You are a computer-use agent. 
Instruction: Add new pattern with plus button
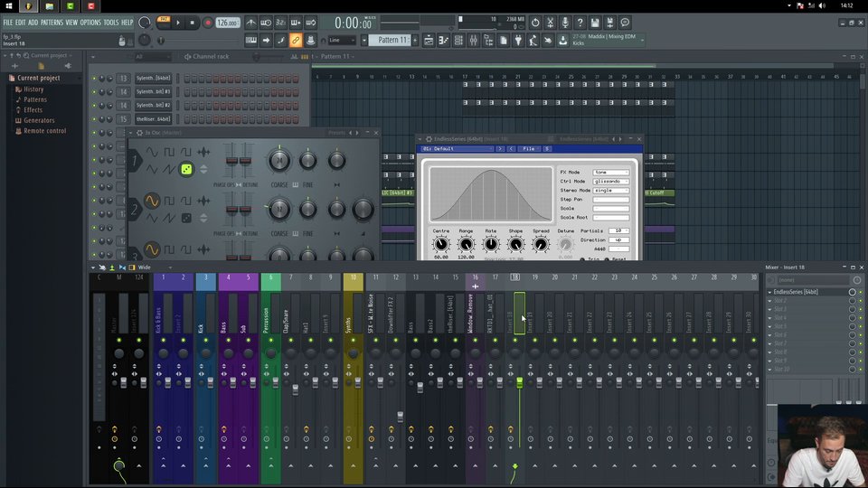415,40
